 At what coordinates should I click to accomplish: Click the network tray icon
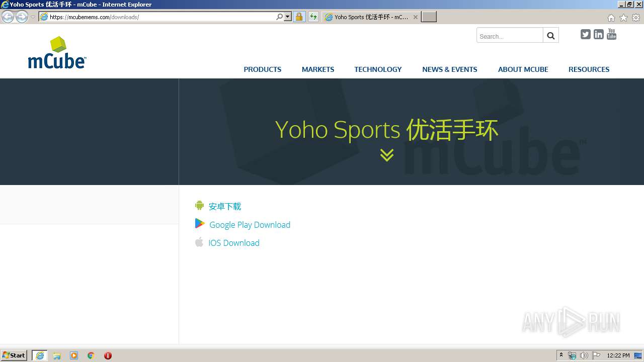pos(572,355)
